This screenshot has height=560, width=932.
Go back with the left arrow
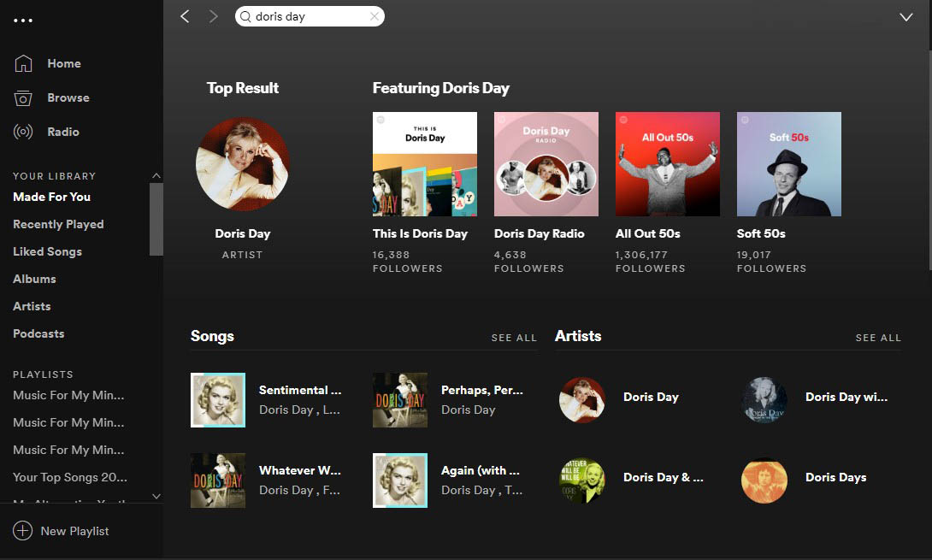[x=185, y=16]
